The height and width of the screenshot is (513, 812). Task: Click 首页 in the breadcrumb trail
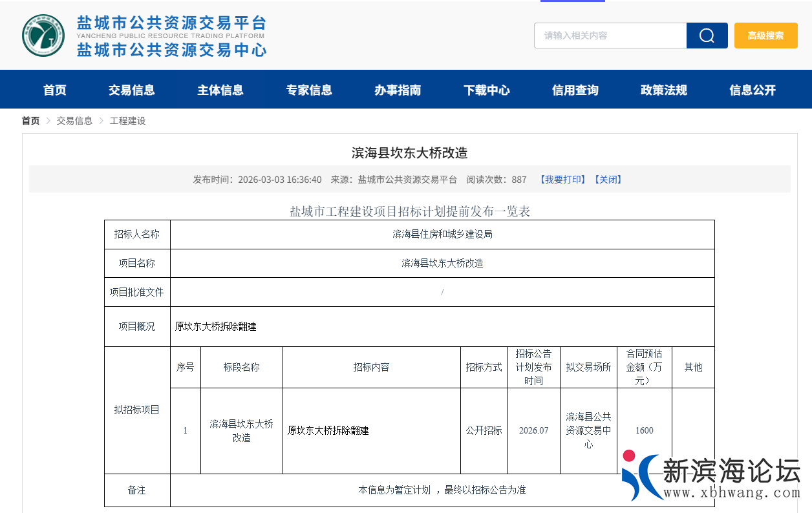30,120
